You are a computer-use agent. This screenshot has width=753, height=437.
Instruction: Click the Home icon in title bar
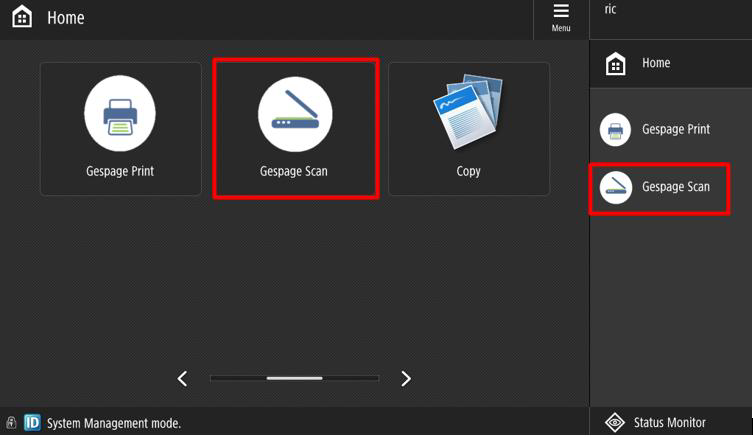click(22, 17)
